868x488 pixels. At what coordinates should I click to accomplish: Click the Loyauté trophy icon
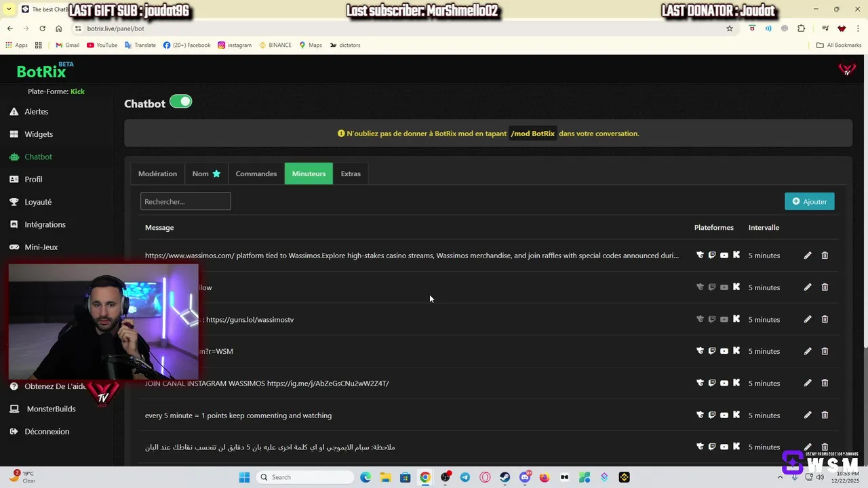pyautogui.click(x=14, y=202)
